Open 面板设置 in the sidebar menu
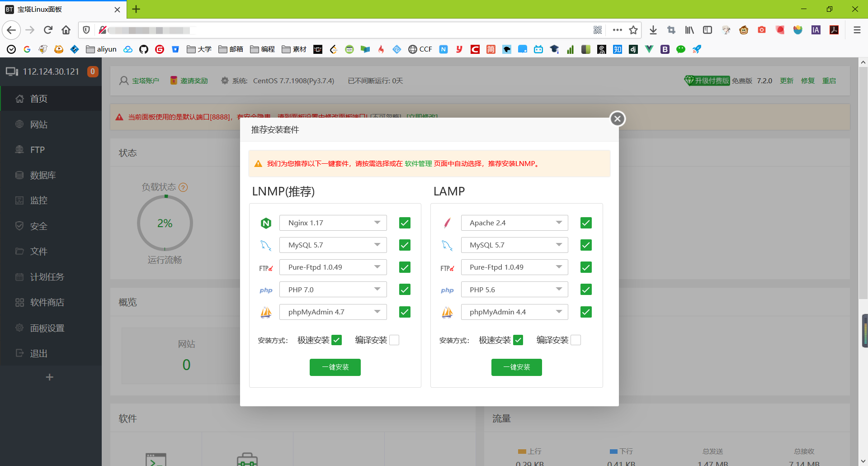Viewport: 868px width, 466px height. (51, 328)
